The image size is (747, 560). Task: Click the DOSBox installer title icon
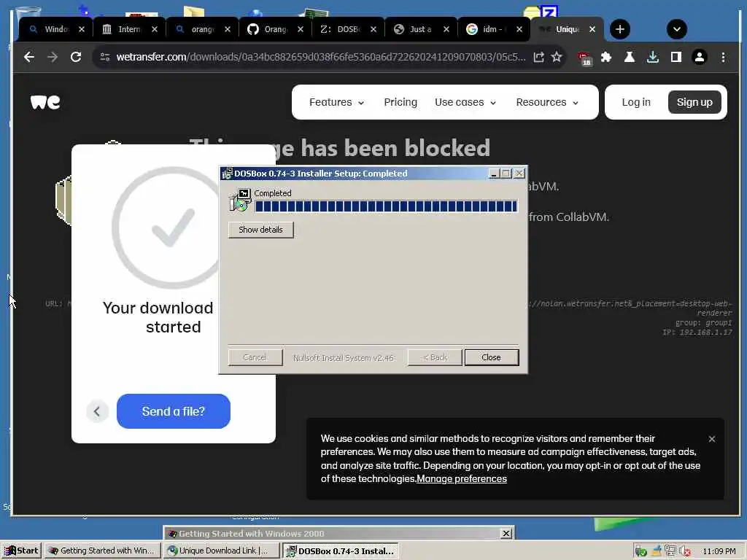click(228, 174)
